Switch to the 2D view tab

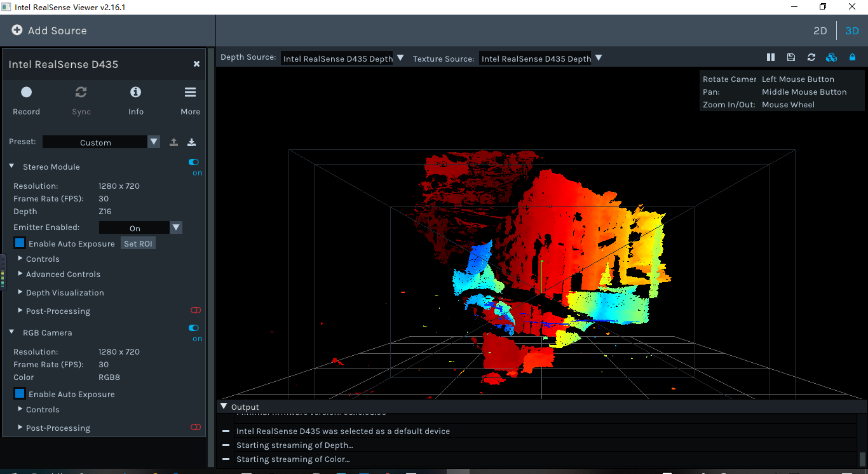point(820,30)
